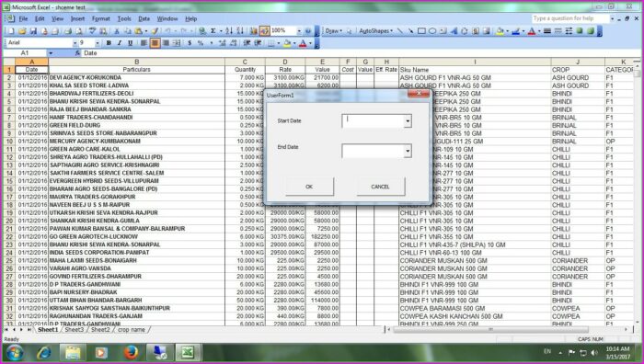Select the Oval drawing tool

click(432, 30)
